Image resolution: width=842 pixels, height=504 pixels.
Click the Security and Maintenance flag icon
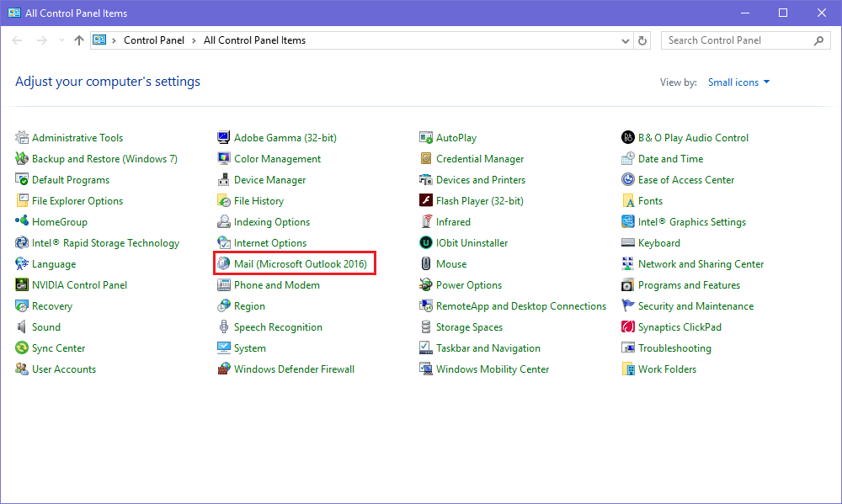click(628, 305)
